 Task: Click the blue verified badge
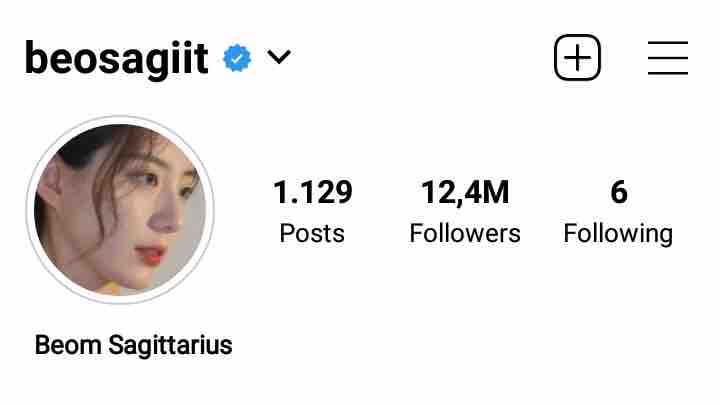[237, 58]
